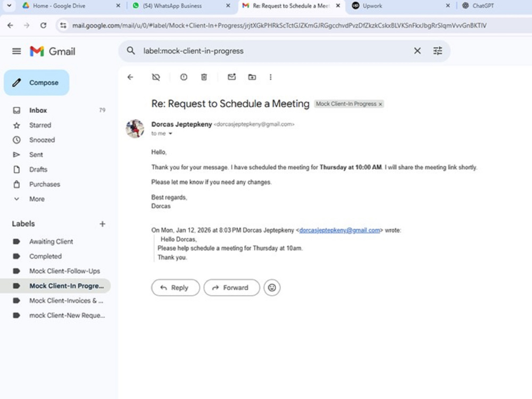Mark as unread envelope icon
532x399 pixels.
(232, 77)
